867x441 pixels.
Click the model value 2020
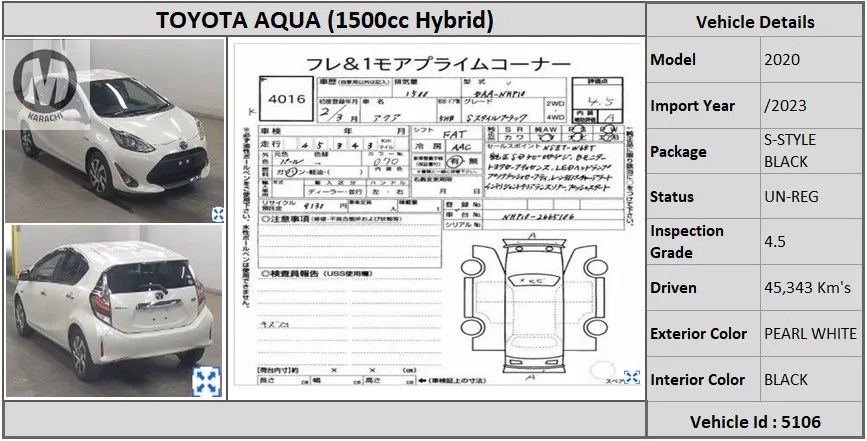tap(782, 60)
